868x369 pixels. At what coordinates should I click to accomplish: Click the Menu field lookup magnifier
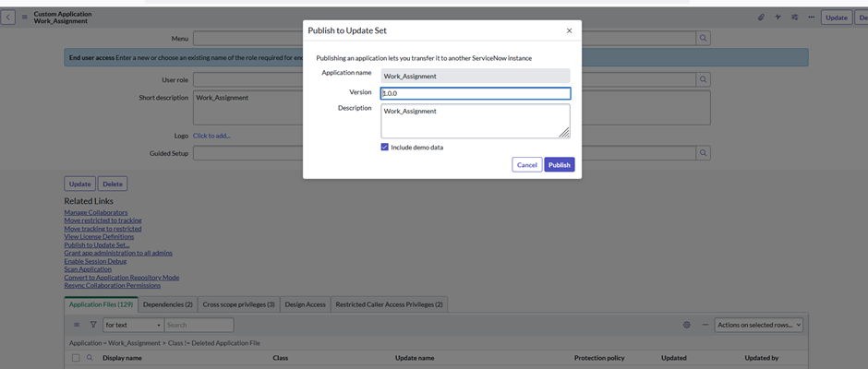(x=703, y=38)
